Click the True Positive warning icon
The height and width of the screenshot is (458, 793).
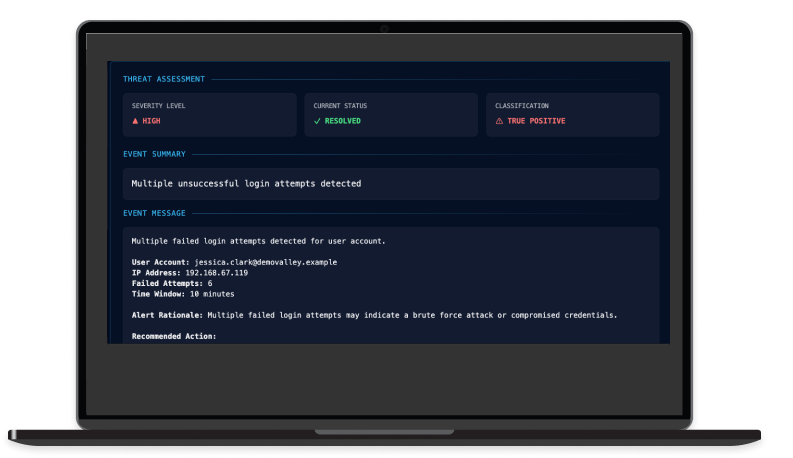click(499, 121)
